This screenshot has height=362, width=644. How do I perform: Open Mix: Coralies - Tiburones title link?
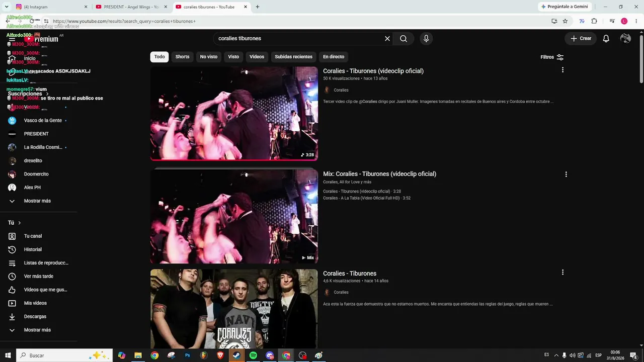tap(379, 174)
